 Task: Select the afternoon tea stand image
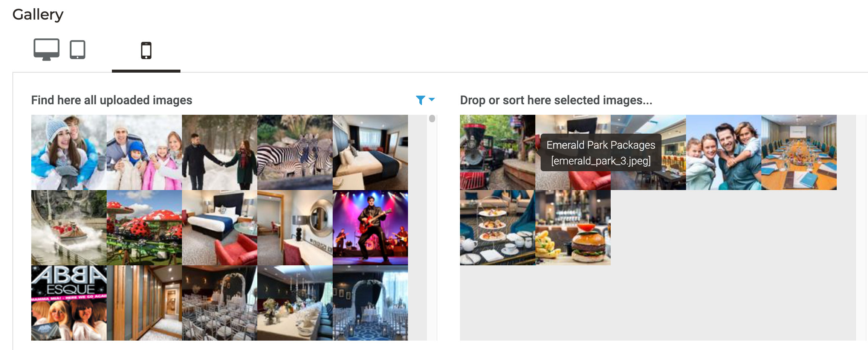point(498,228)
